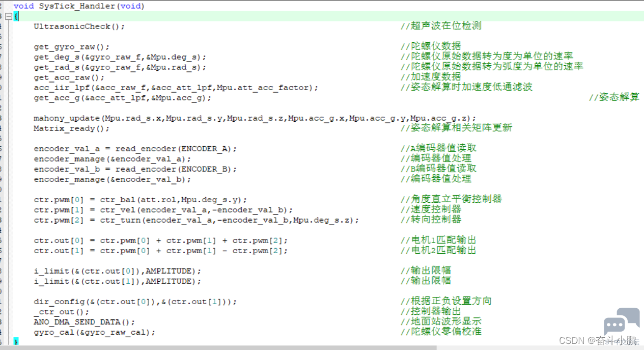Click the '//陀螺仪原始数据转为弧度为单位的速率' comment
The width and height of the screenshot is (644, 350).
492,67
